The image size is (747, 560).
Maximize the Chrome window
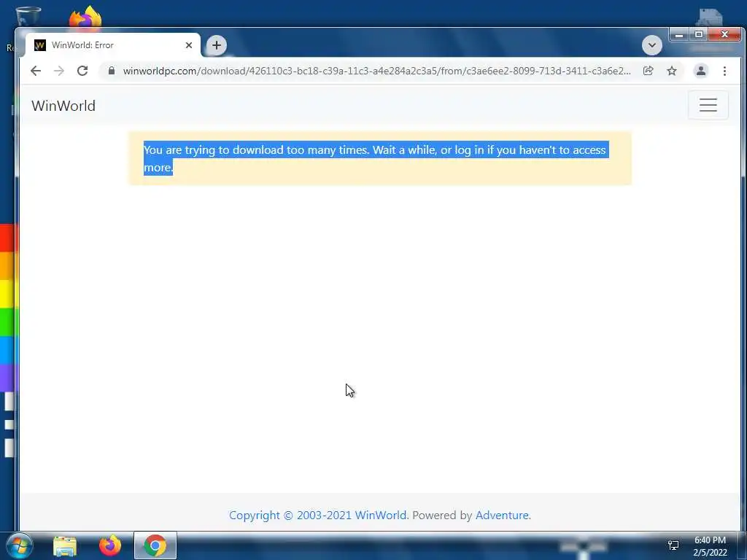click(x=698, y=35)
